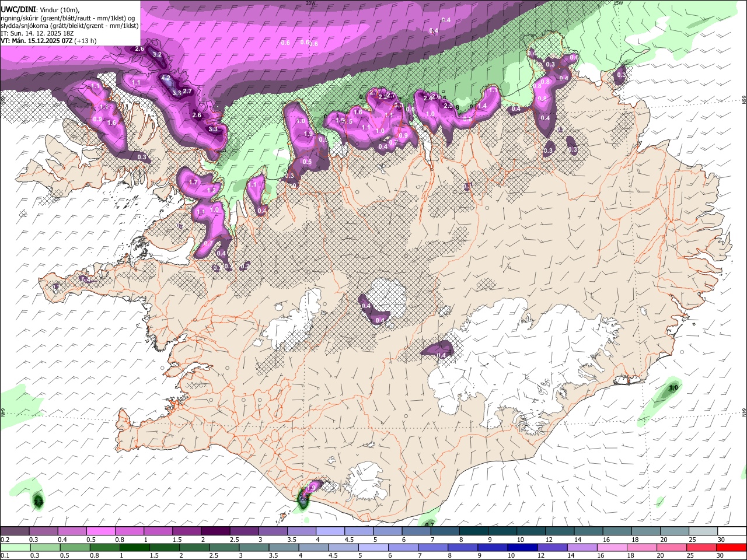
Task: Pick darkest green 1–1.5 swatch in lower legend
Action: [x=135, y=547]
